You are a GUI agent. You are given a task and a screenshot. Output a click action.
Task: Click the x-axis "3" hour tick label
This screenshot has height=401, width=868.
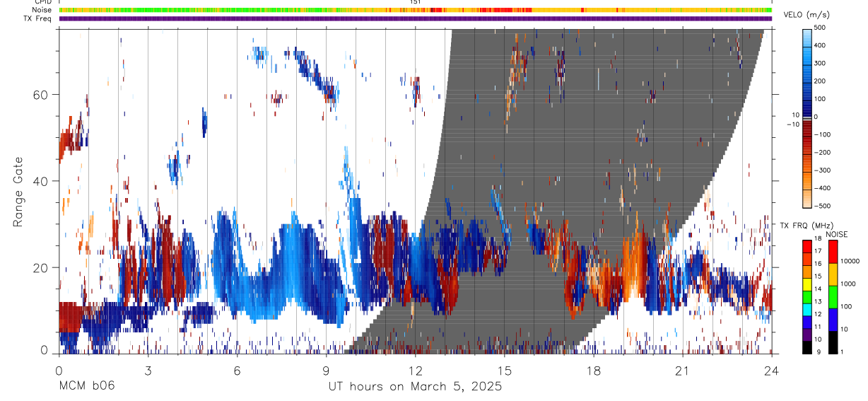(147, 370)
